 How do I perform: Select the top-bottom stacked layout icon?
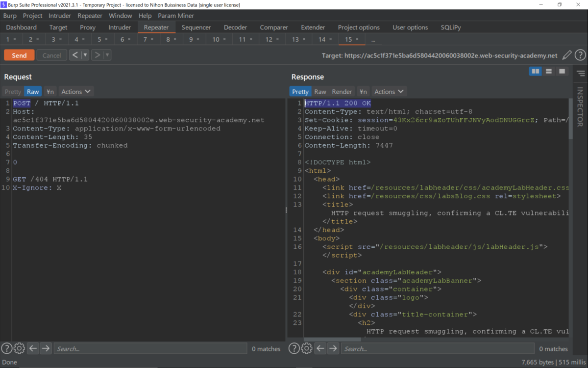click(x=549, y=72)
